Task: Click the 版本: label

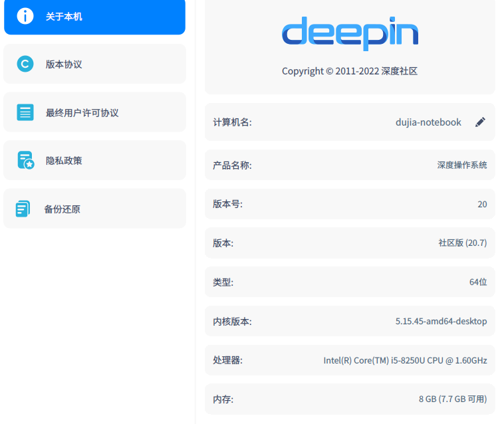Action: tap(223, 243)
